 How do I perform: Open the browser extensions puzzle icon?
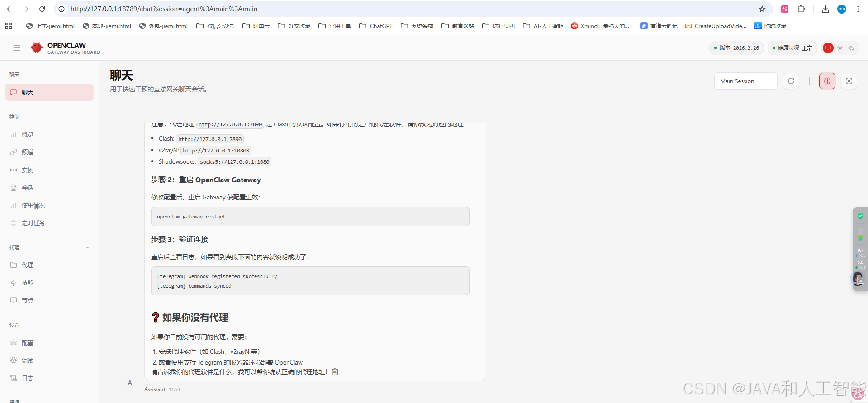tap(802, 9)
